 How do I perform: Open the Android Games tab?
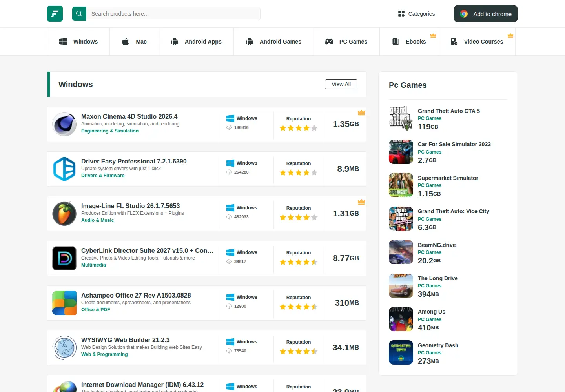tap(273, 42)
